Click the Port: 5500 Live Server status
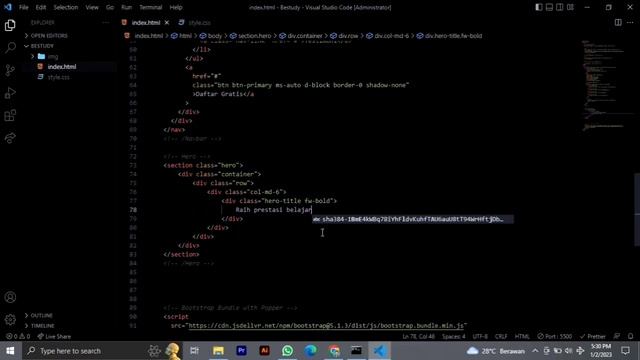 coord(554,336)
